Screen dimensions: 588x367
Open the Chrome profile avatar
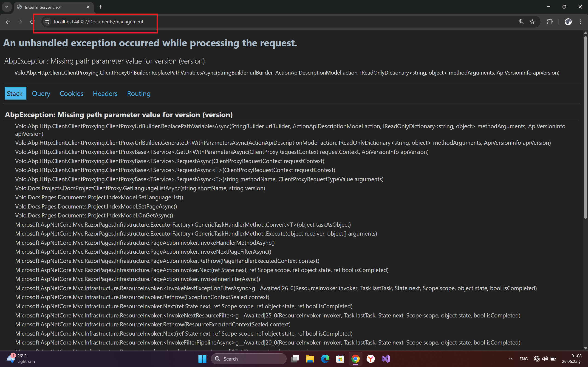point(568,22)
